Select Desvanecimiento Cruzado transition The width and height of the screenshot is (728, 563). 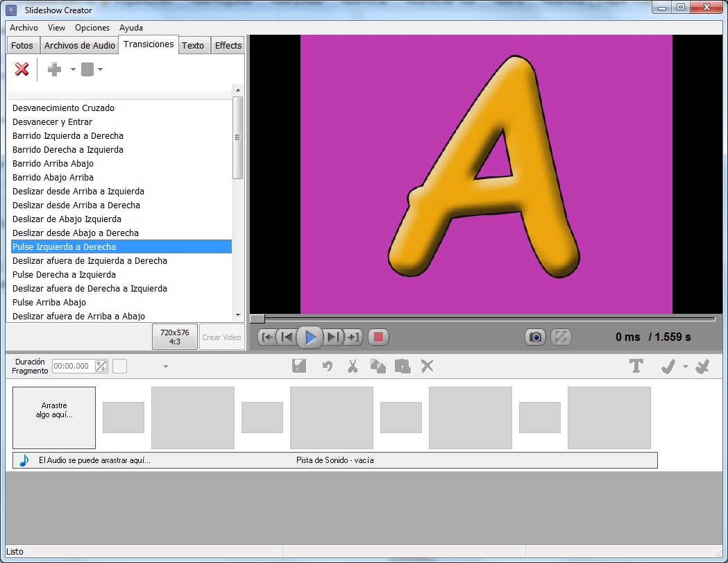121,108
